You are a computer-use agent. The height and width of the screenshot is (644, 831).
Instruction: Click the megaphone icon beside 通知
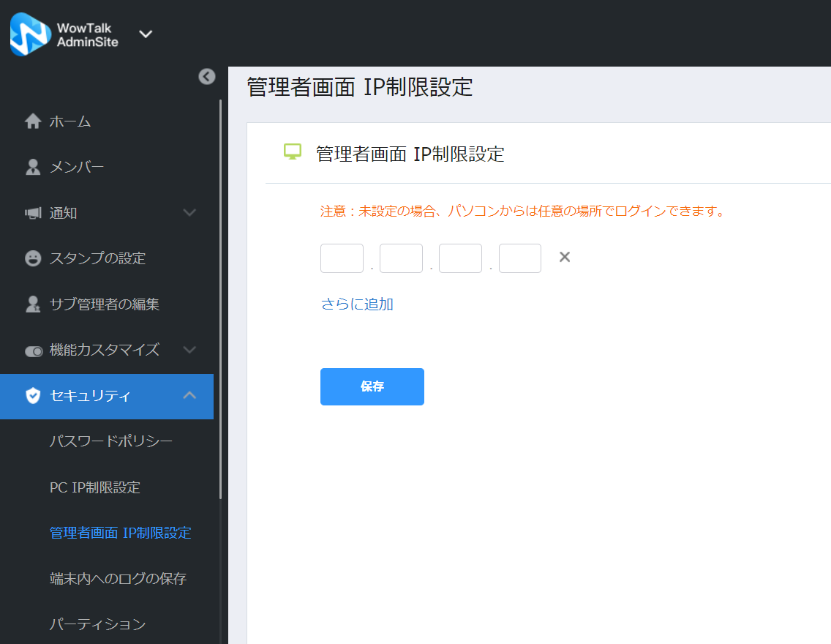tap(33, 213)
